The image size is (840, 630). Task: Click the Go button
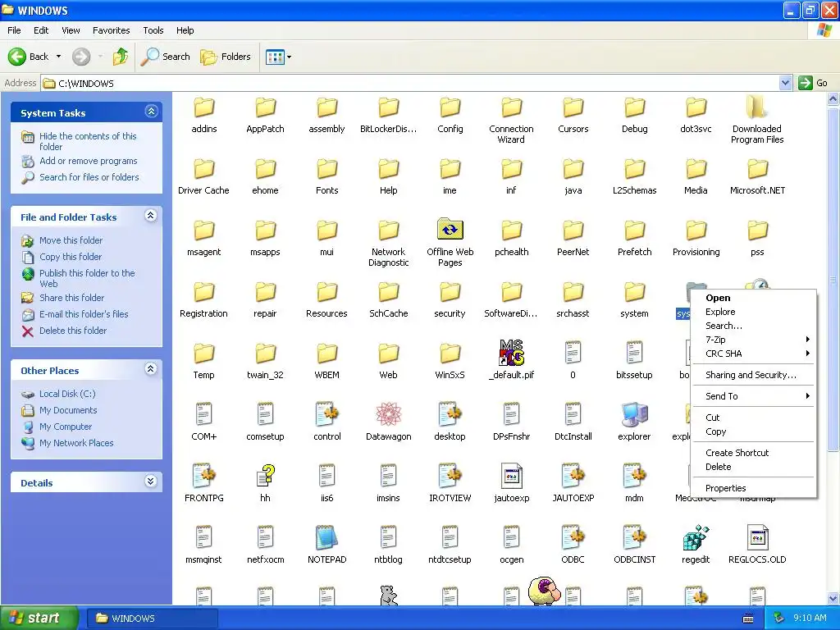pos(813,83)
